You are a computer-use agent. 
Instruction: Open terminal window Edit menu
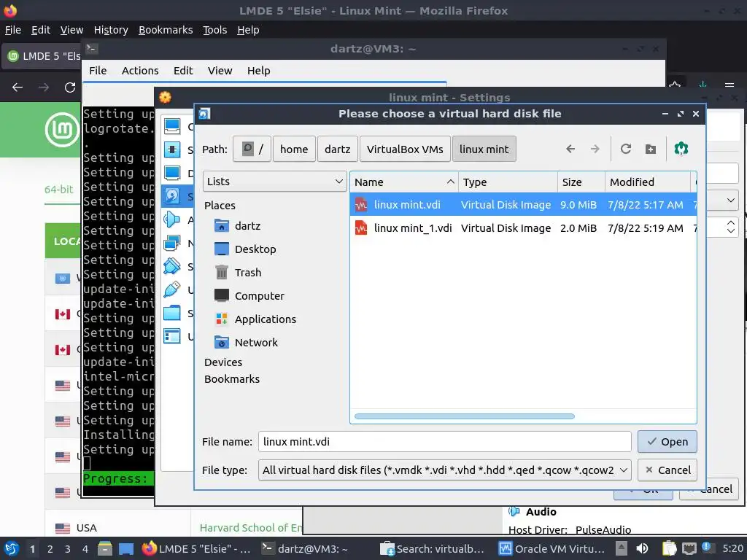(183, 71)
